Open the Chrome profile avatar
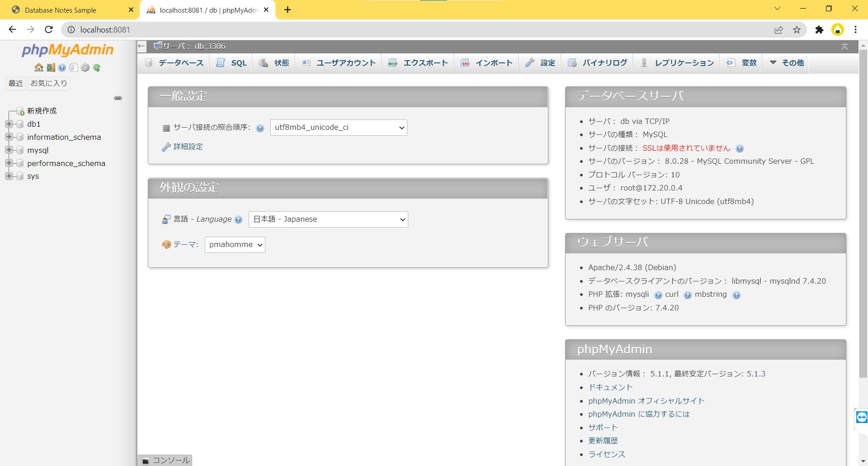The width and height of the screenshot is (868, 466). pyautogui.click(x=838, y=29)
